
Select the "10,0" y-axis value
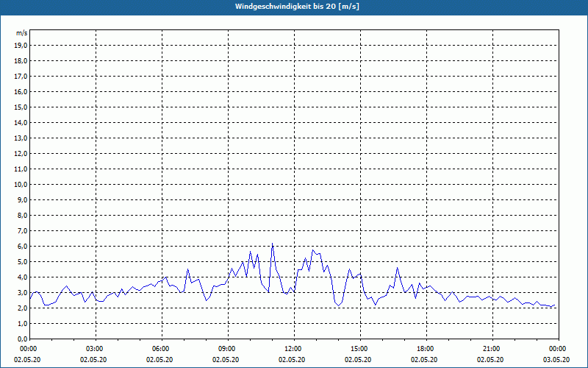21,185
